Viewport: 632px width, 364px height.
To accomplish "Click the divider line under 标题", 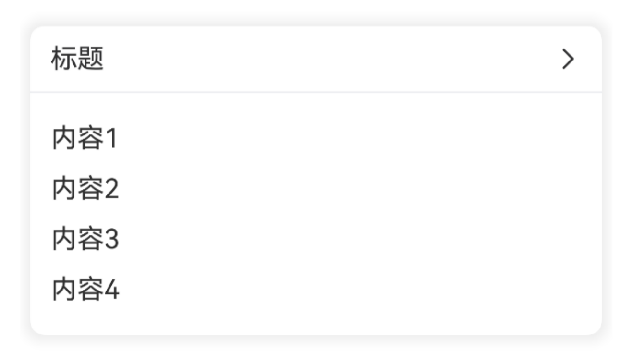I will pos(316,91).
